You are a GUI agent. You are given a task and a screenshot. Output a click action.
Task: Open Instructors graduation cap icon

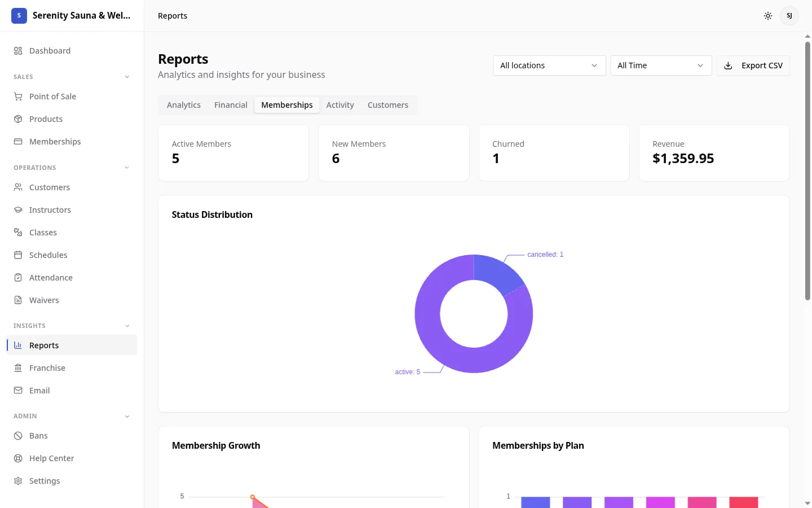[18, 210]
